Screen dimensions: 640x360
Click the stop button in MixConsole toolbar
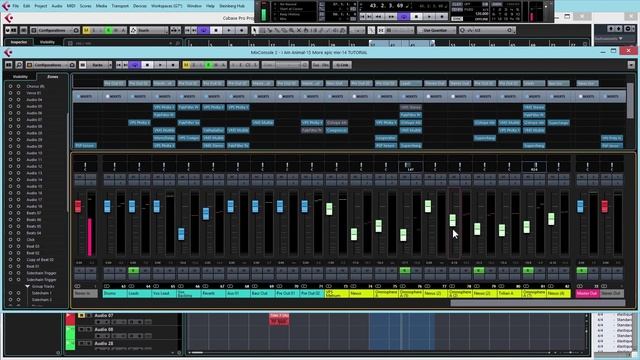[x=147, y=65]
